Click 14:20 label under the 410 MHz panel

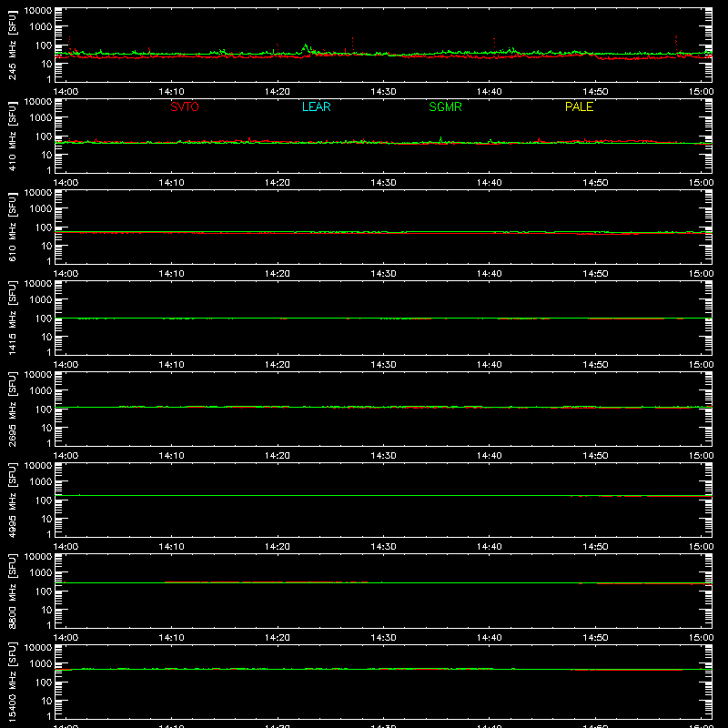(278, 183)
